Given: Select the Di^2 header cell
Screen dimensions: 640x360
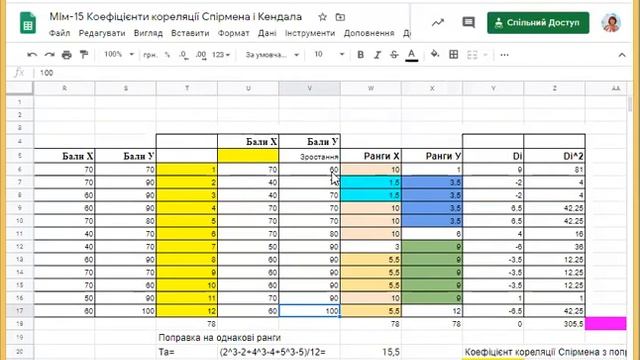Looking at the screenshot, I should 554,156.
